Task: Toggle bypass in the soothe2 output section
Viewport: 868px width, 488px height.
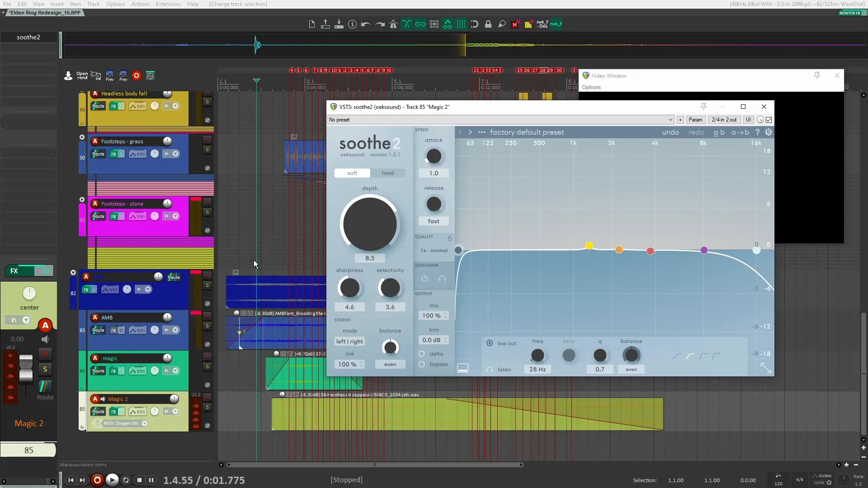Action: click(x=421, y=365)
